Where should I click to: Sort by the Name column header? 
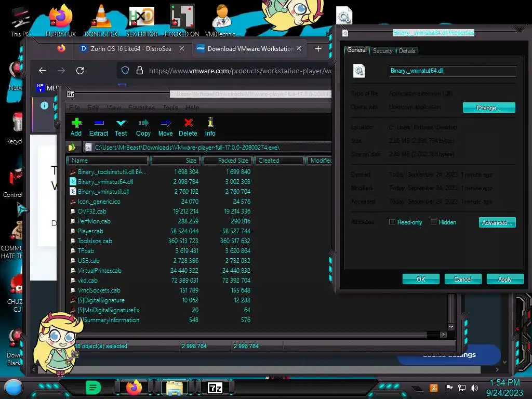pos(108,161)
